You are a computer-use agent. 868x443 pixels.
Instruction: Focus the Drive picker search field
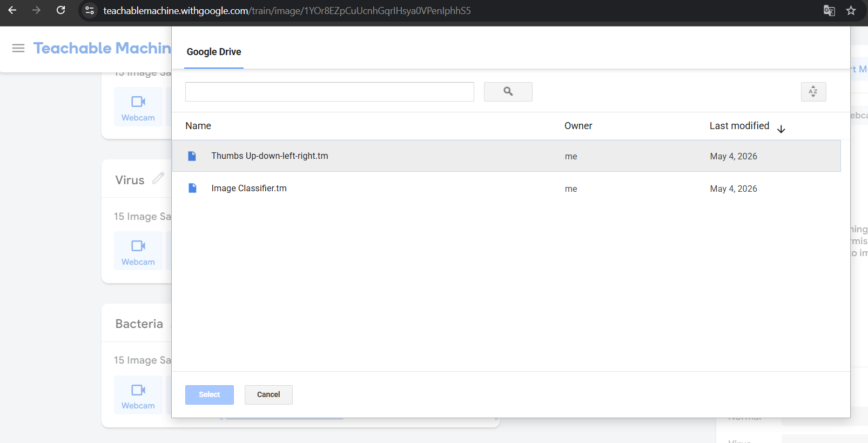coord(329,92)
